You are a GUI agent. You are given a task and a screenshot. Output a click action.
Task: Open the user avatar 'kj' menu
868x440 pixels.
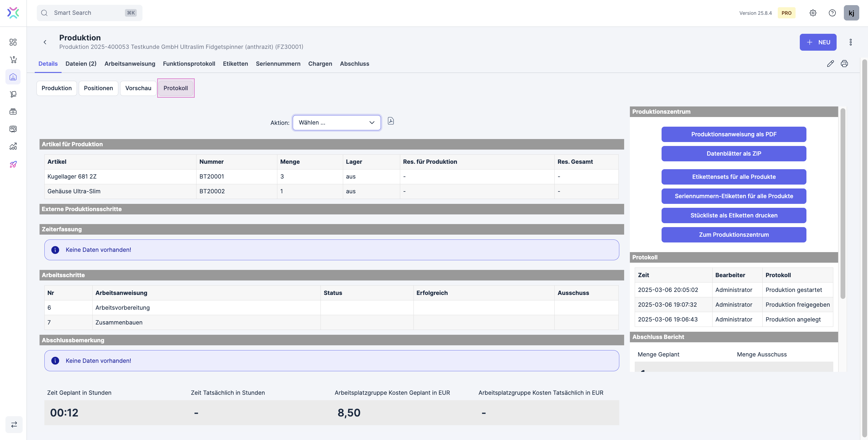851,13
